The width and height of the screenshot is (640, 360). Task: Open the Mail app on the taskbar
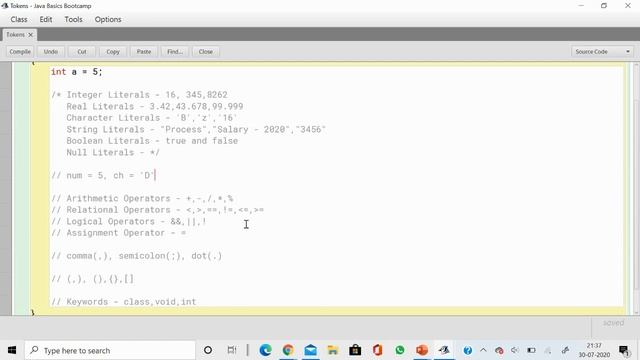(311, 350)
